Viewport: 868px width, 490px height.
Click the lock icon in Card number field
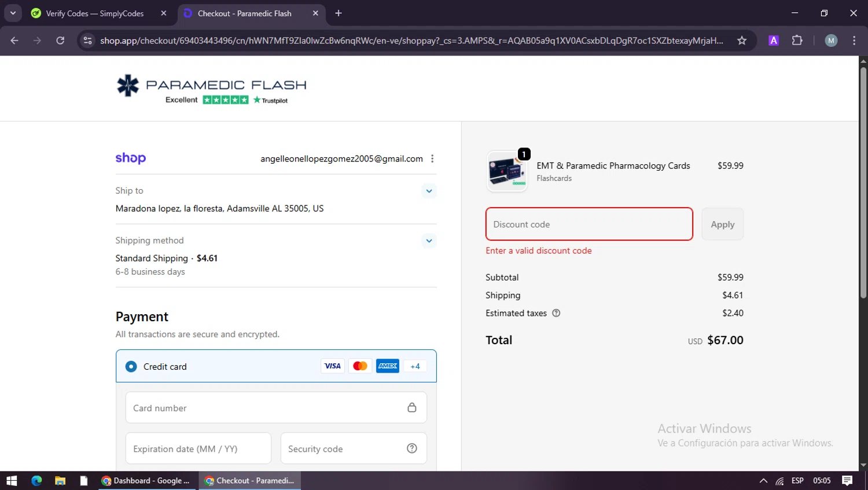click(x=412, y=407)
